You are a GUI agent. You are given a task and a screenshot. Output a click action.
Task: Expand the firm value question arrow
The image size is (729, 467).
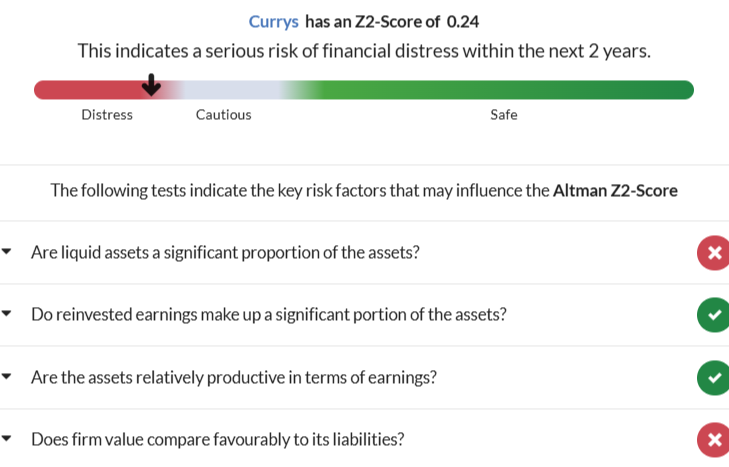pos(8,439)
